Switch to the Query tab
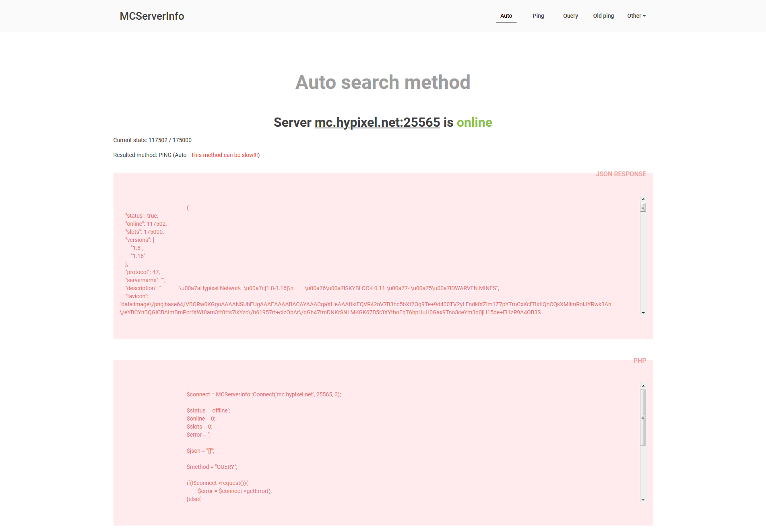The width and height of the screenshot is (766, 532). [x=570, y=16]
